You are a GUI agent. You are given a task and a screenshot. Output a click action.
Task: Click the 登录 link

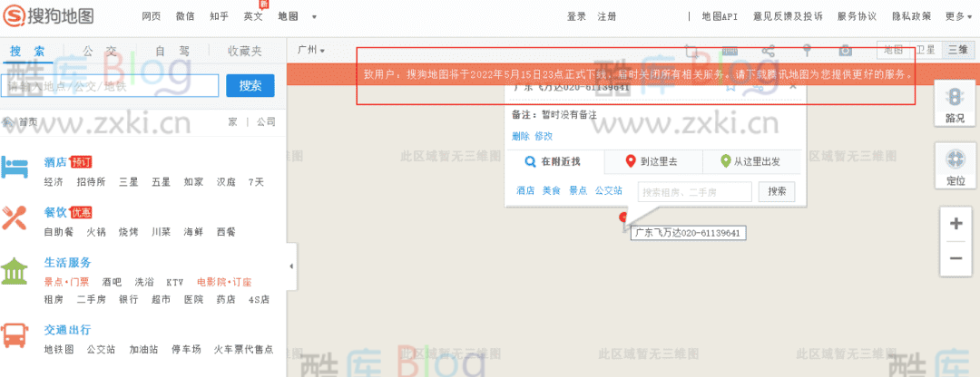575,17
